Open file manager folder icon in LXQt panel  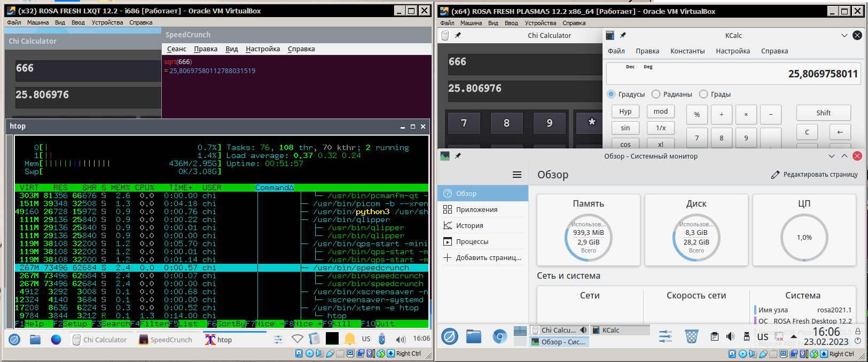35,339
